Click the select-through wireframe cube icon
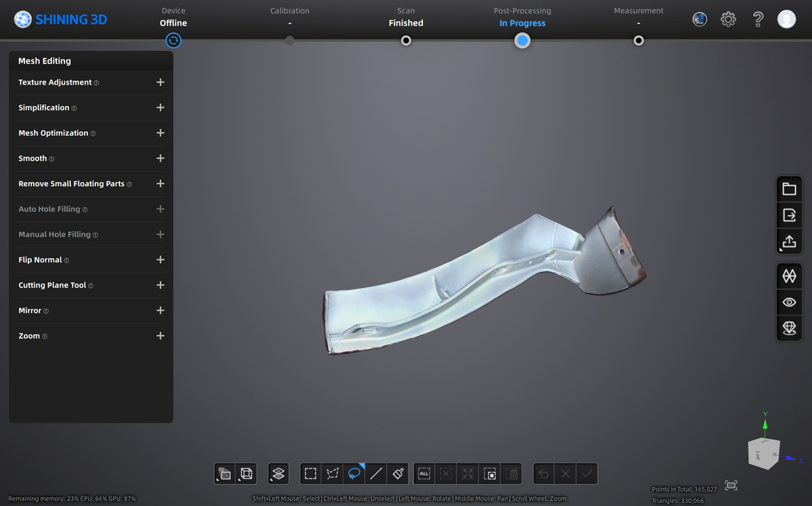Screen dimensions: 812x506 click(246, 474)
